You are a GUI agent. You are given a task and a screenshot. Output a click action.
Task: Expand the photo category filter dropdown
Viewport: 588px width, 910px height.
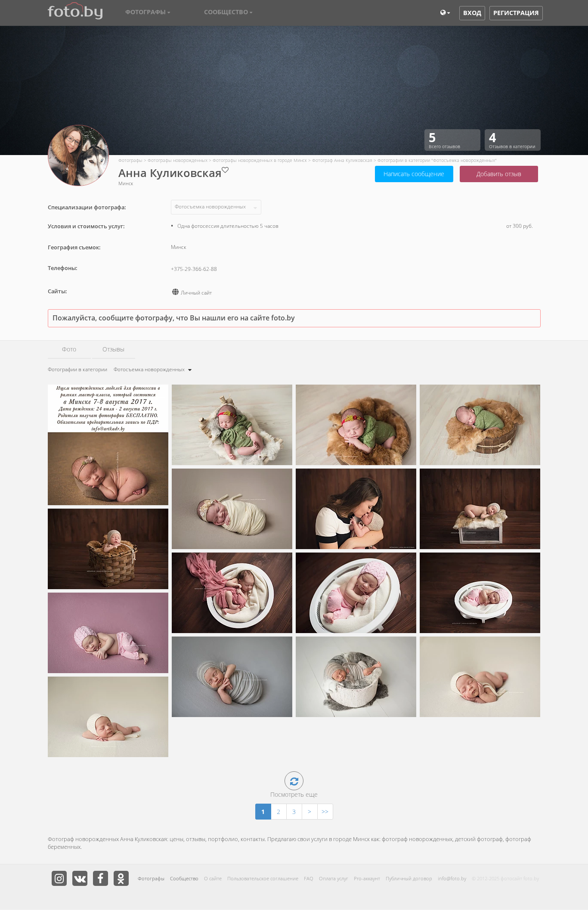point(153,370)
